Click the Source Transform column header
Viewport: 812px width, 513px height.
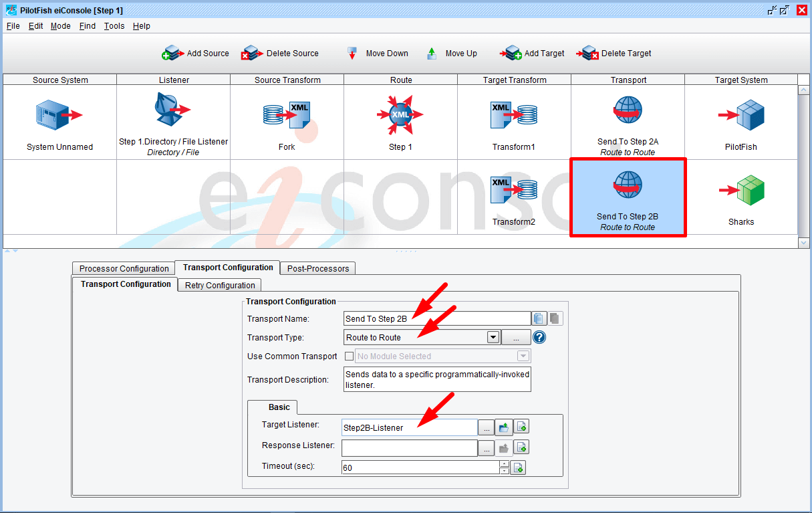tap(287, 80)
